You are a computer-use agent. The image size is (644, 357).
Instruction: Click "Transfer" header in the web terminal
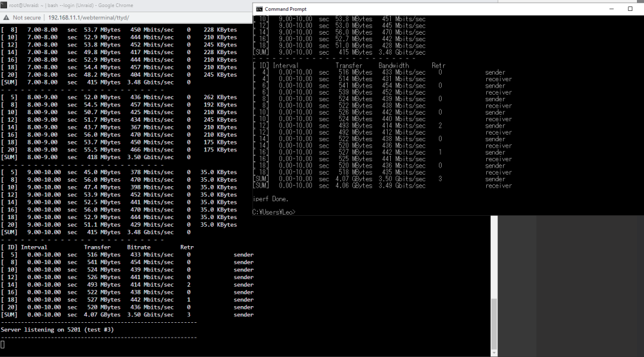click(97, 247)
